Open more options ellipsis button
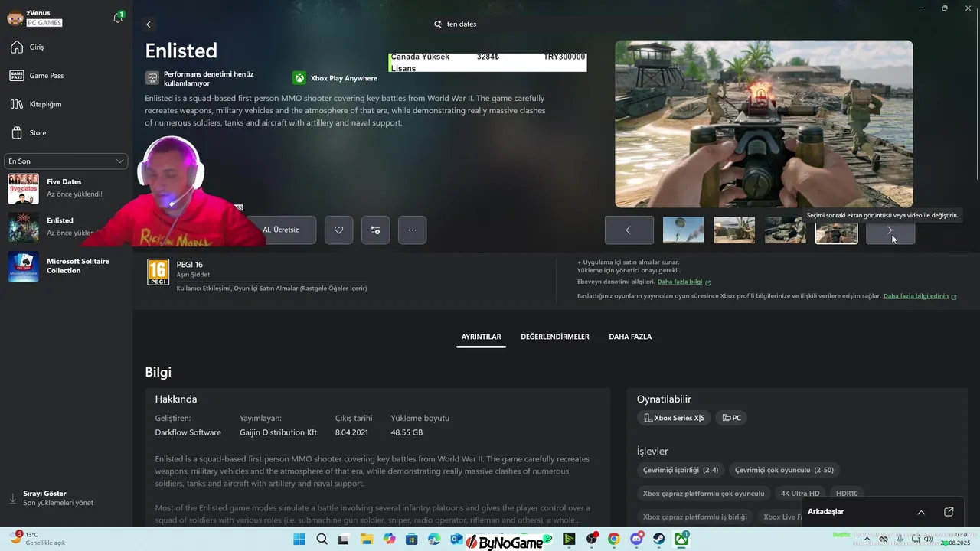980x551 pixels. click(x=412, y=230)
